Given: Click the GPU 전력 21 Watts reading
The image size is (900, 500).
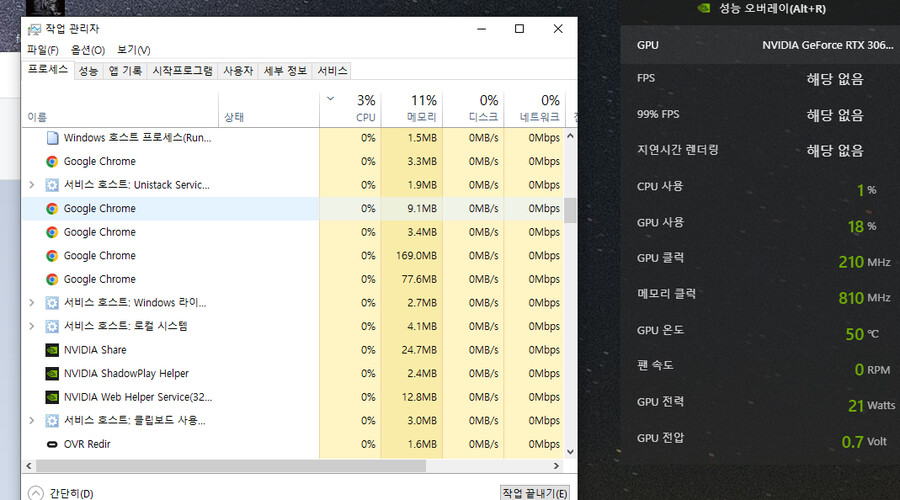Looking at the screenshot, I should pos(871,406).
